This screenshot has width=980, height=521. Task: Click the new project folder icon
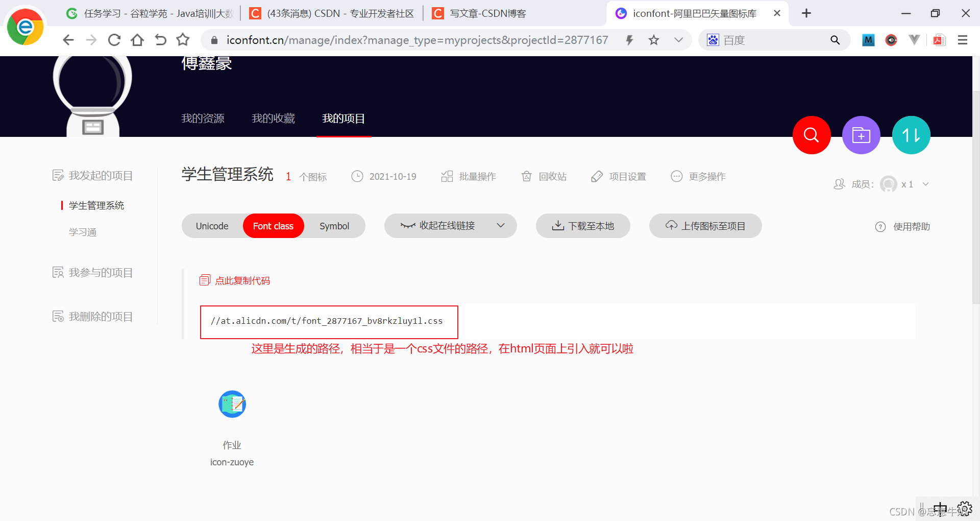coord(861,135)
